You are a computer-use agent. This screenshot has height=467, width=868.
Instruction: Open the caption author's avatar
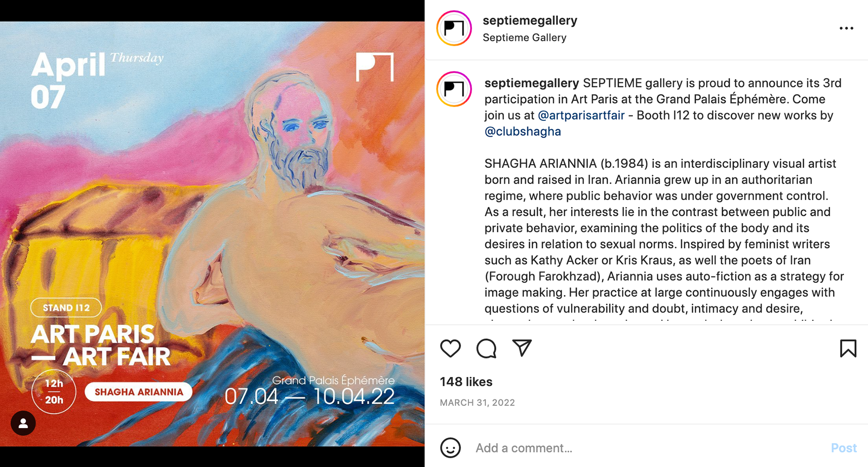click(x=454, y=89)
